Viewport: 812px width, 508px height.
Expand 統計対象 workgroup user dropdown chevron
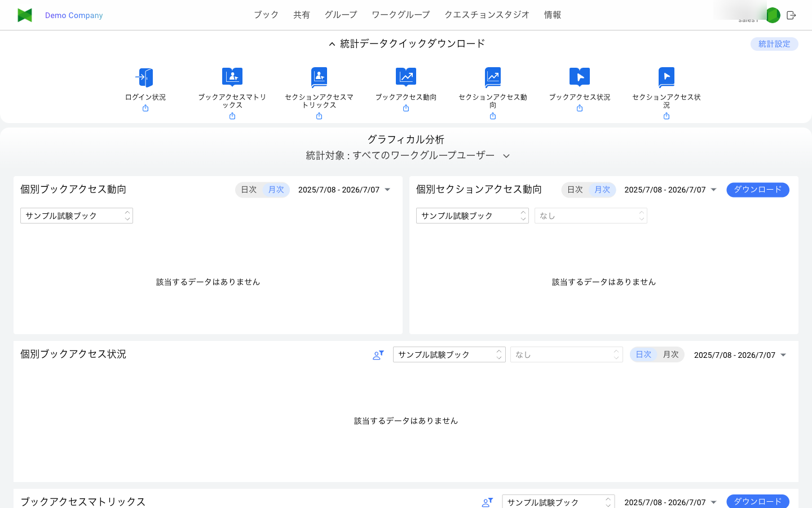(x=506, y=156)
